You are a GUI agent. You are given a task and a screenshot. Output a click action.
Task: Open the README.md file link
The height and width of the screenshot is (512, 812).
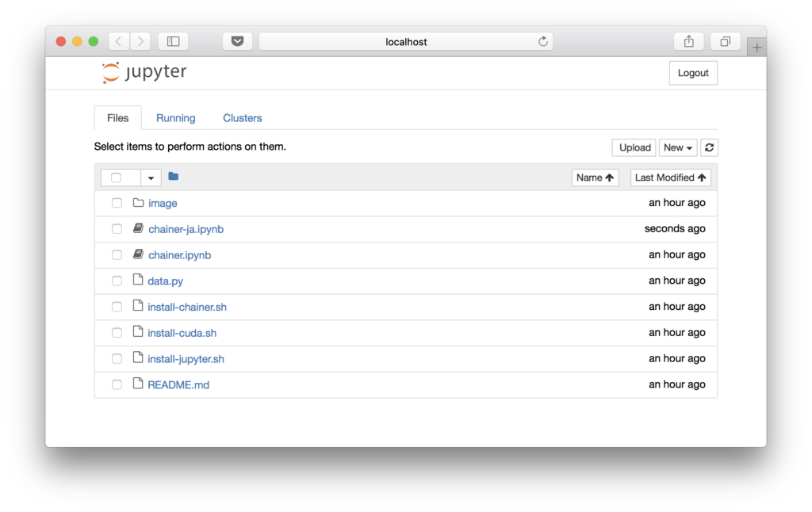coord(178,384)
